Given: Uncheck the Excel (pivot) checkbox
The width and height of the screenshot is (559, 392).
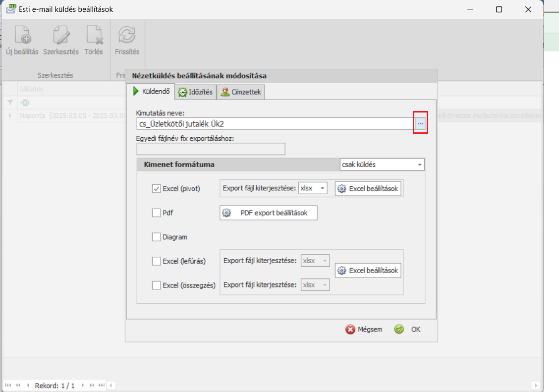Looking at the screenshot, I should coord(157,188).
